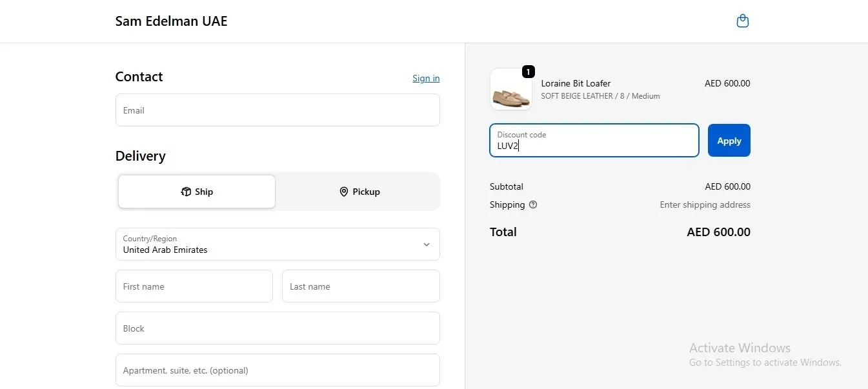Click the quantity badge on loafer image
This screenshot has width=868, height=389.
528,72
